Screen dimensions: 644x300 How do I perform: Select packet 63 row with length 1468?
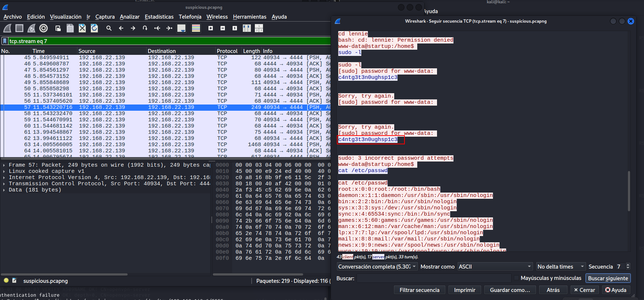point(165,145)
